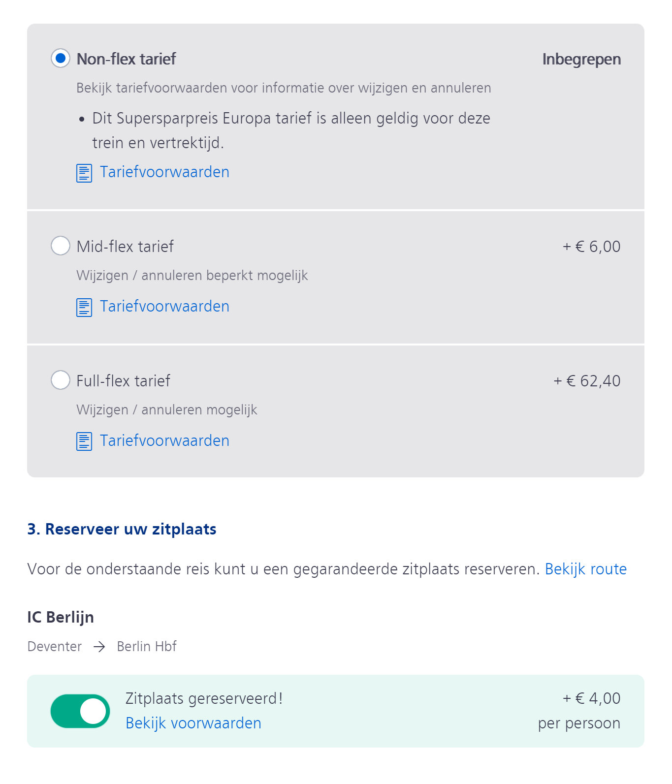
Task: Open Bekijk voorwaarden for seat reservation
Action: [193, 723]
